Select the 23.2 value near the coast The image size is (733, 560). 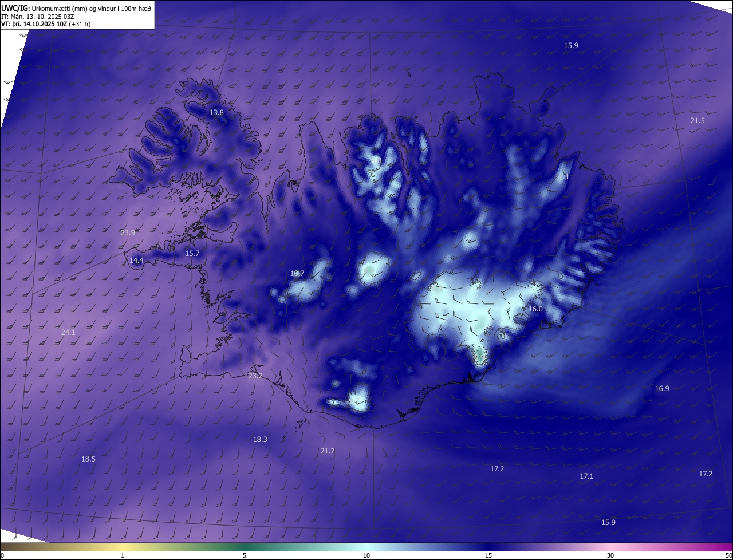[x=255, y=376]
